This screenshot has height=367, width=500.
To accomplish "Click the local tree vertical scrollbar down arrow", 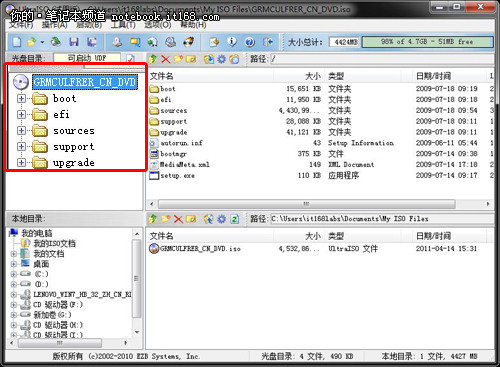I will click(x=137, y=332).
